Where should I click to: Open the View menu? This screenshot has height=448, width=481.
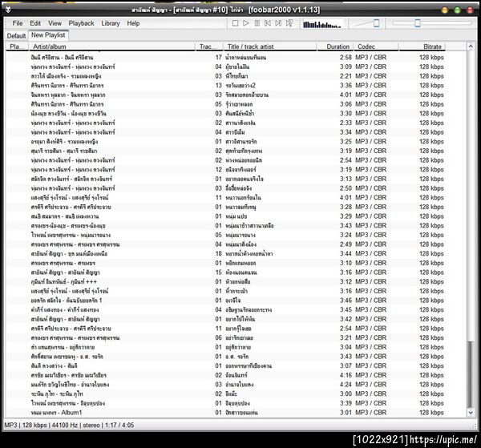[55, 23]
